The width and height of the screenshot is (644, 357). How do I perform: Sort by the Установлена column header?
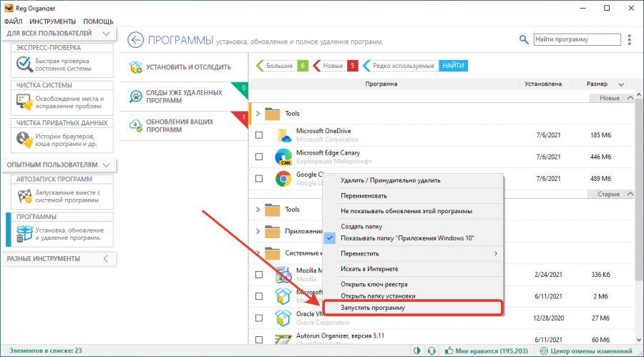click(x=543, y=84)
